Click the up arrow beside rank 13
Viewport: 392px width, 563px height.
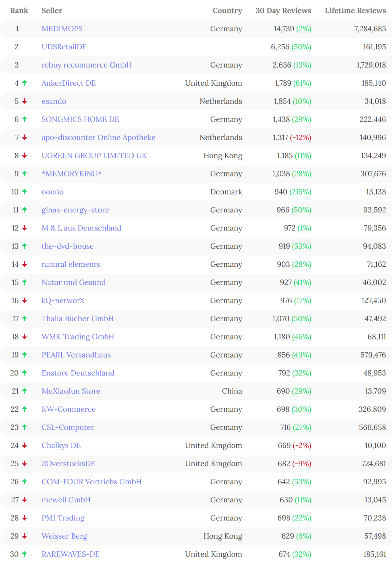tap(25, 246)
